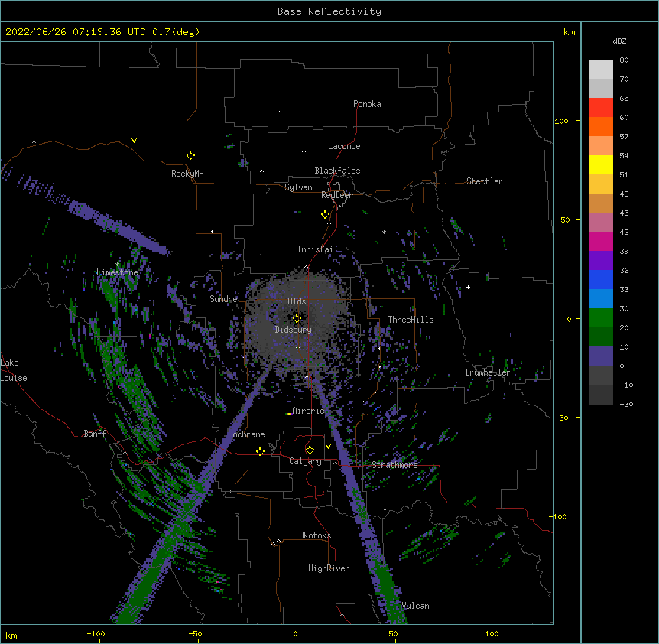Select the Lacombe city label
The height and width of the screenshot is (644, 659).
[x=344, y=146]
